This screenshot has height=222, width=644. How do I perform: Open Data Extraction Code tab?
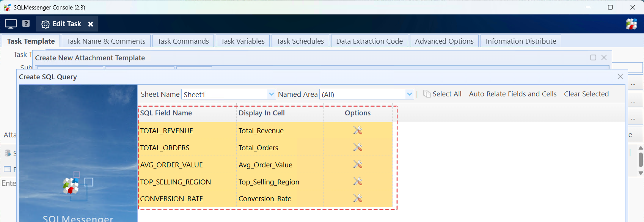(x=369, y=41)
